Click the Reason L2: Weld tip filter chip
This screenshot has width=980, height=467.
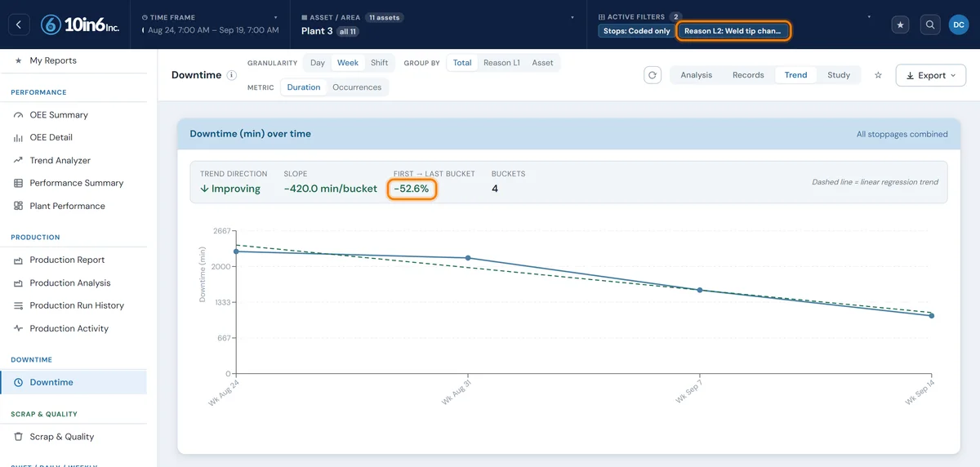coord(733,31)
